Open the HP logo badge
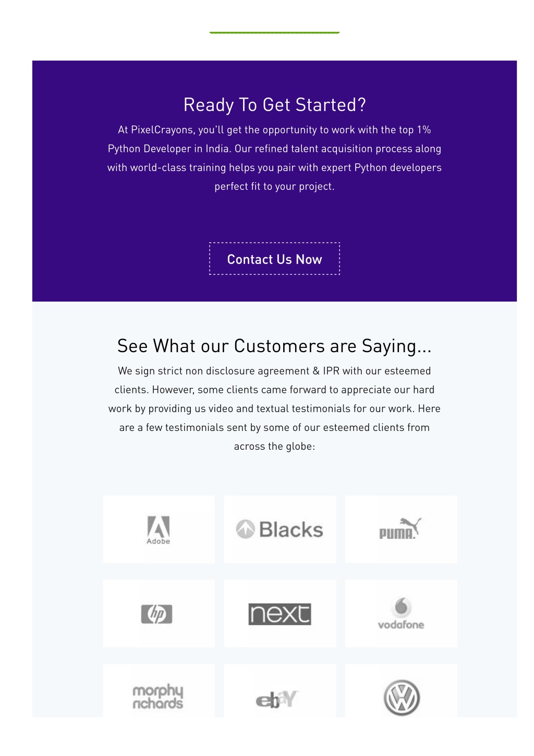This screenshot has height=756, width=534. [156, 614]
